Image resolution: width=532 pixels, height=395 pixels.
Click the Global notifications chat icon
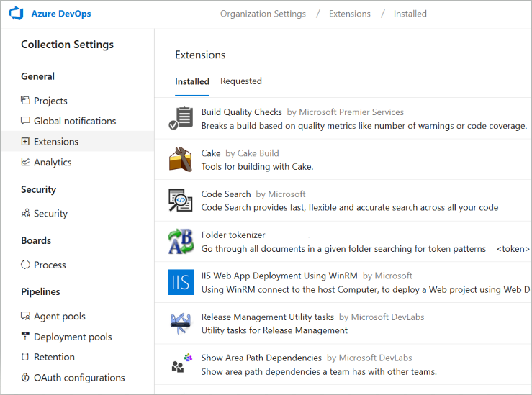click(25, 121)
